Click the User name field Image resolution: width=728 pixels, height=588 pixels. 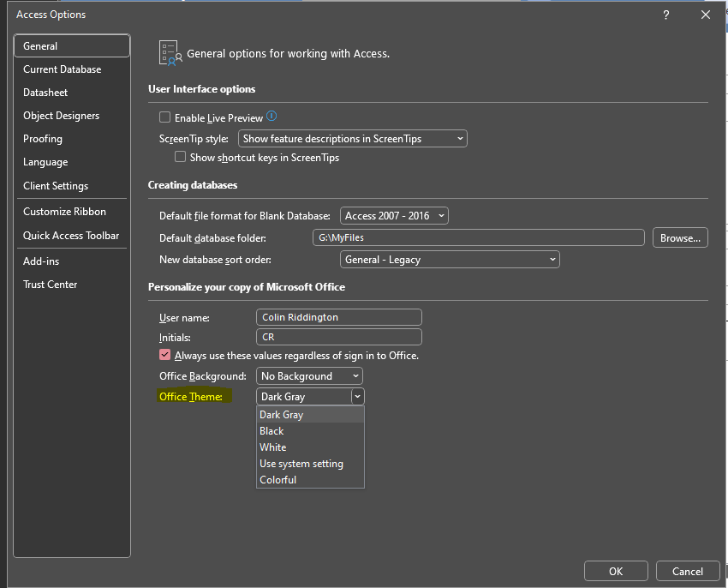click(x=339, y=317)
